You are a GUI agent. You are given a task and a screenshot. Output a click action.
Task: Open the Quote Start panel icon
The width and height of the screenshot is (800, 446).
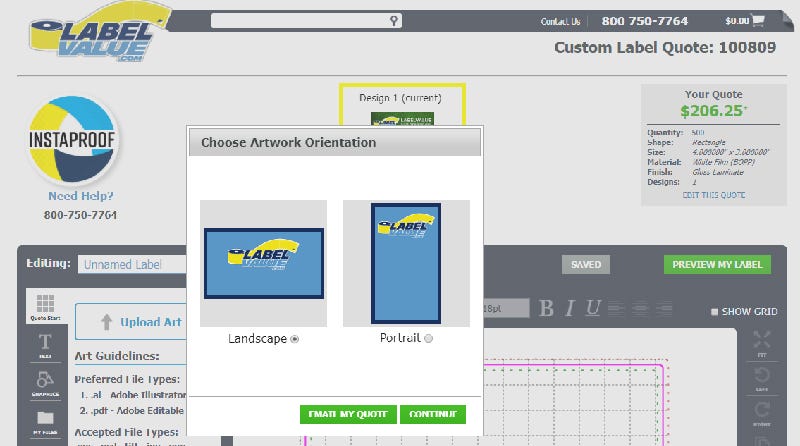point(45,306)
